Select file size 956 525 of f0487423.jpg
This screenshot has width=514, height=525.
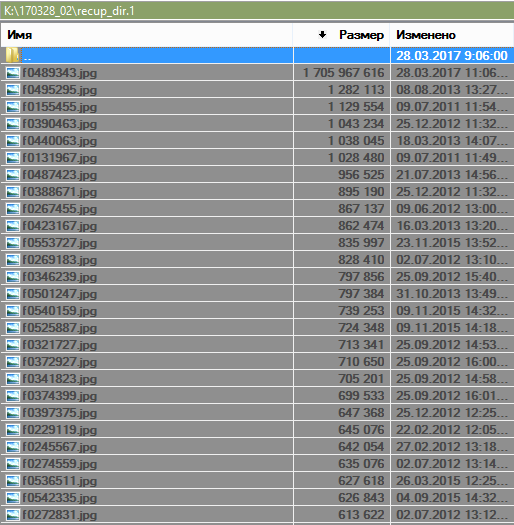pos(361,175)
